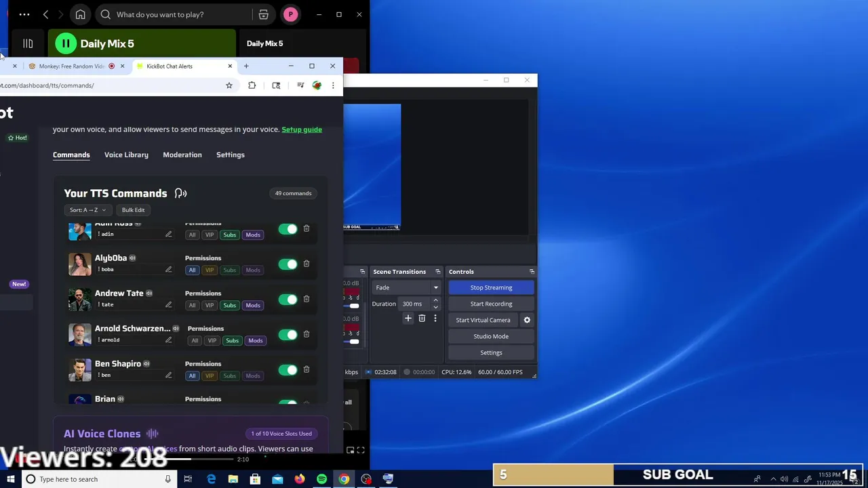The width and height of the screenshot is (868, 488).
Task: Edit the !arnold command name
Action: tap(168, 340)
